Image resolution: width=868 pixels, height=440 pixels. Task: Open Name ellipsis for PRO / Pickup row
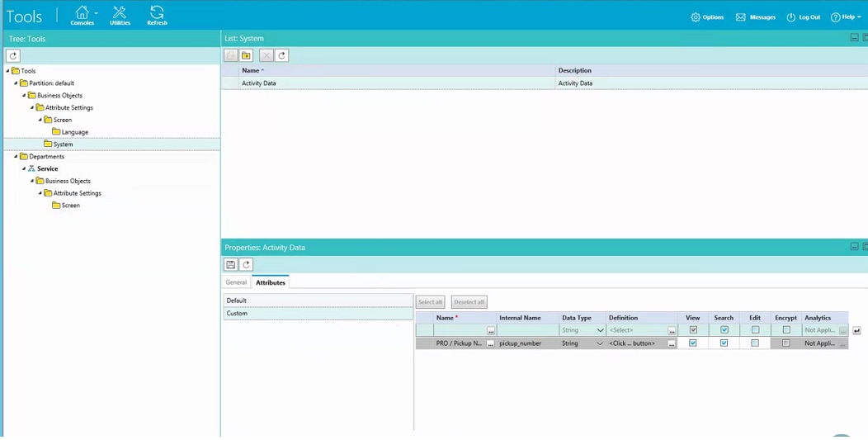[490, 343]
